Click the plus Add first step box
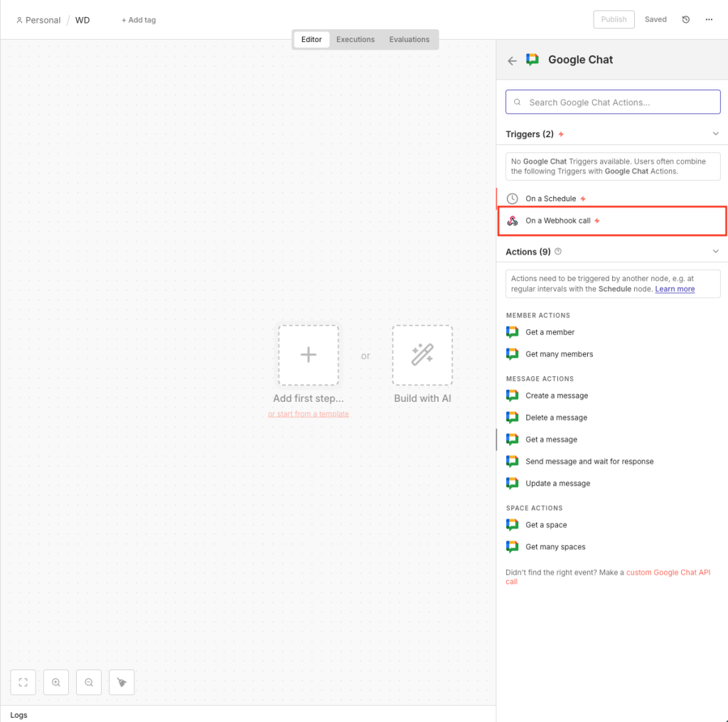 309,355
